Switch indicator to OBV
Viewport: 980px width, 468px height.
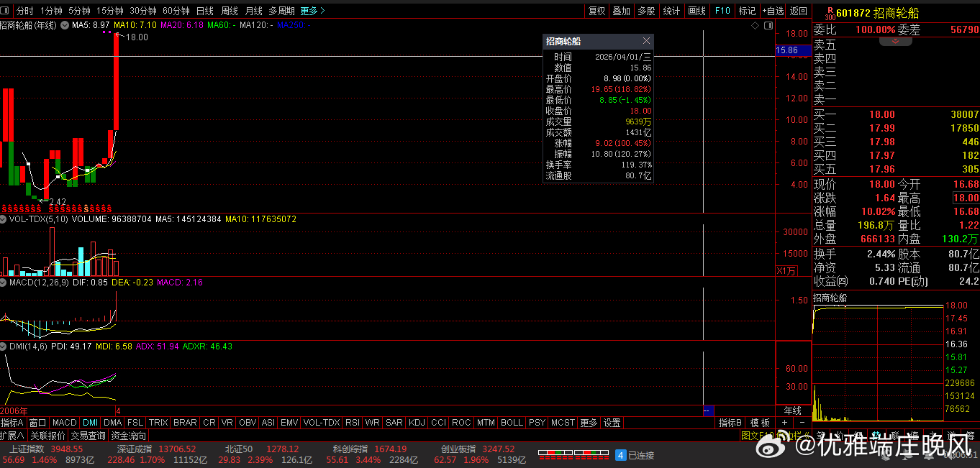248,423
